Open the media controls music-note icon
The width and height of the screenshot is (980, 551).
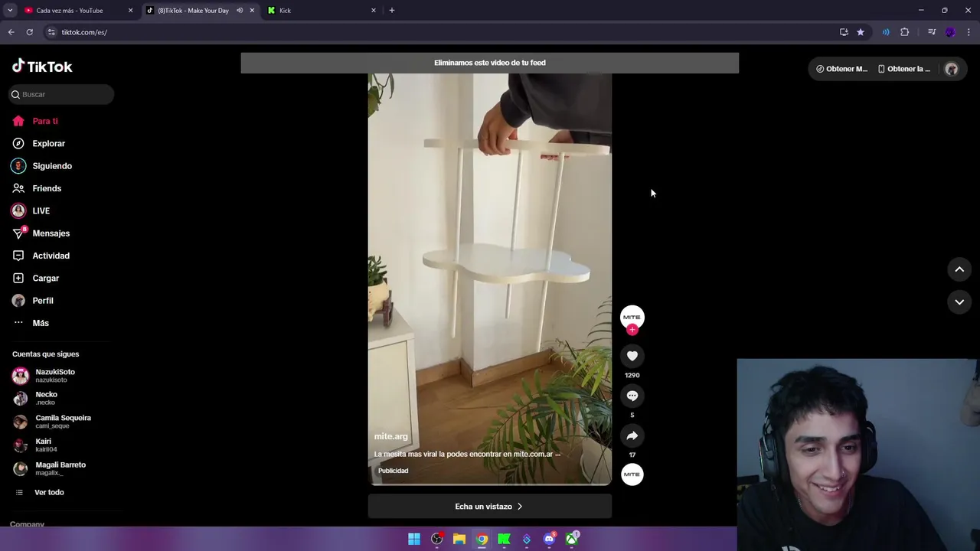point(932,32)
